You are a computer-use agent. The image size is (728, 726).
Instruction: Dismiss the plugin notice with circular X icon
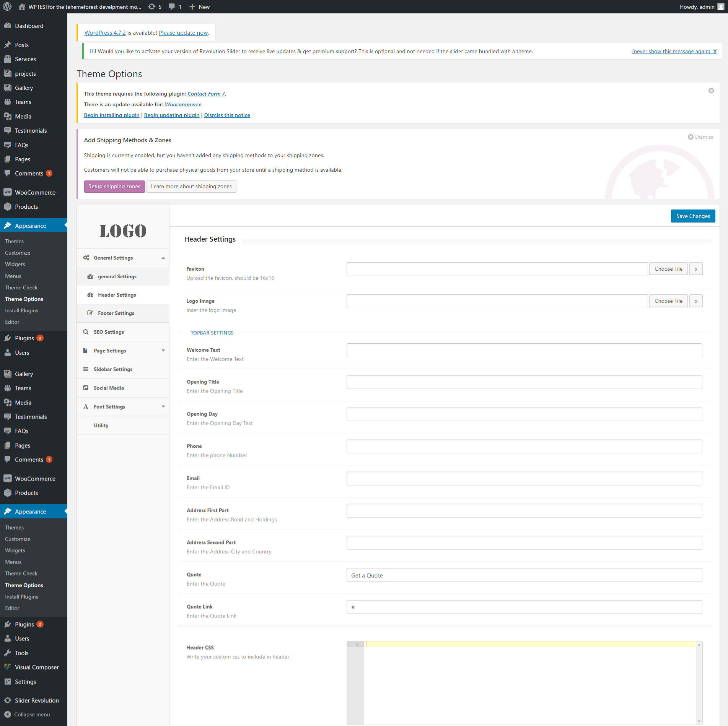click(x=711, y=91)
